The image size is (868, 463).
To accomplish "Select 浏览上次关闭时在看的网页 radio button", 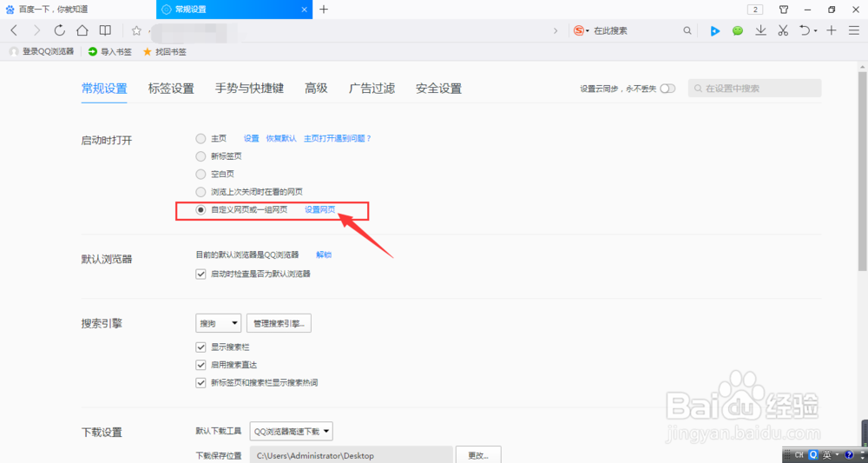I will tap(201, 192).
